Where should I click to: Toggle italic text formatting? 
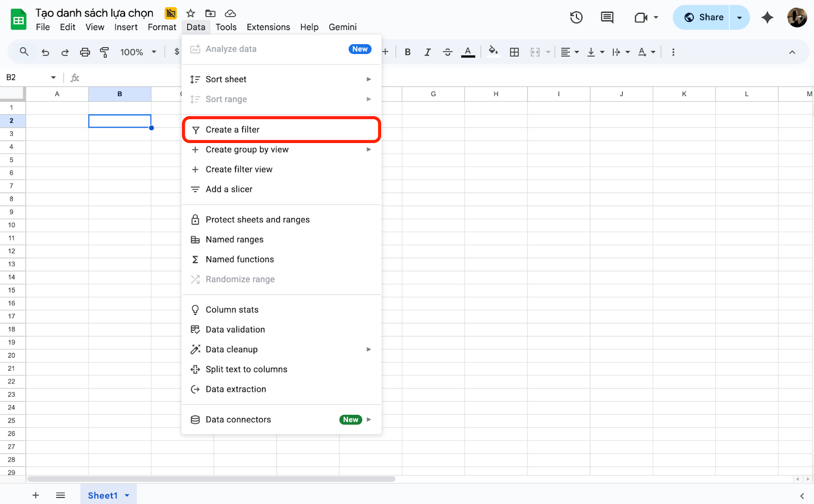pyautogui.click(x=427, y=52)
